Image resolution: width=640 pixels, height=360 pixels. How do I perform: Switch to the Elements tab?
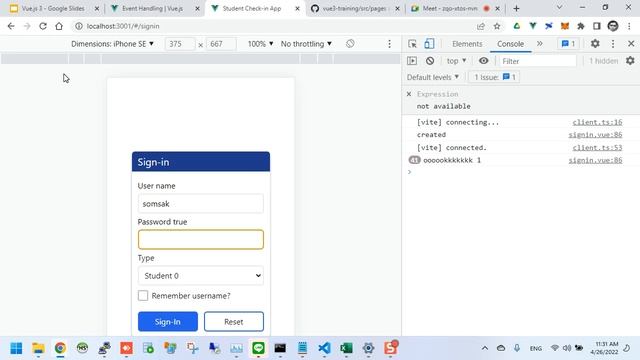pos(467,44)
